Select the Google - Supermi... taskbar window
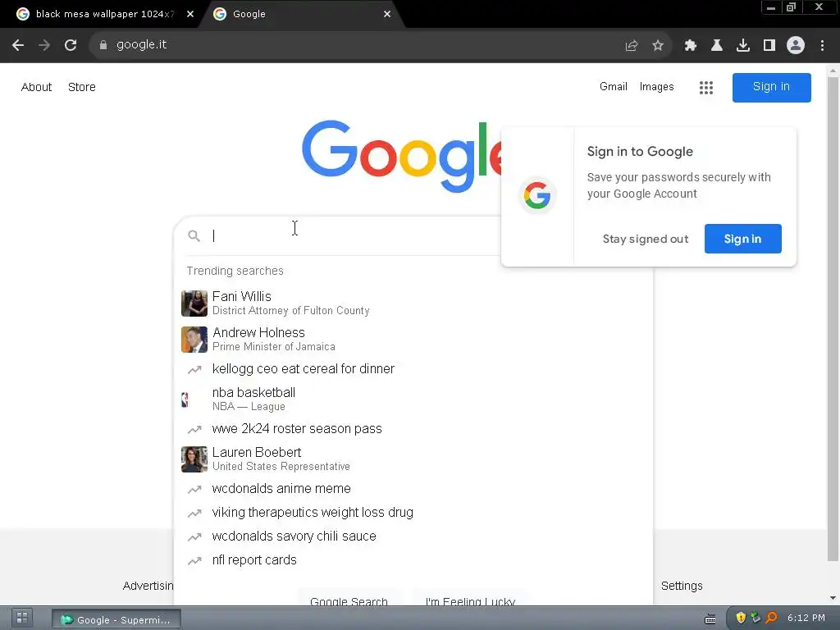Screen dimensions: 840x630 pos(116,620)
